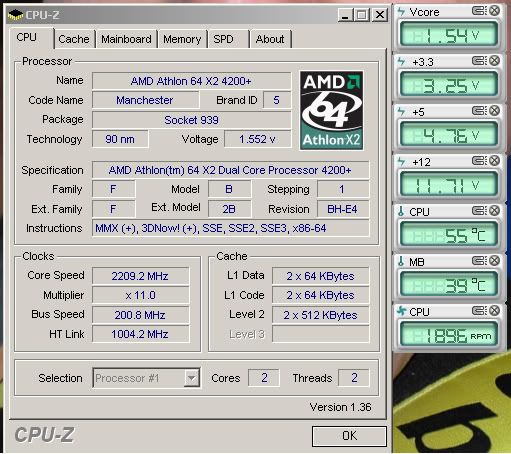511x454 pixels.
Task: Minimize the CPU-Z window
Action: tap(345, 15)
